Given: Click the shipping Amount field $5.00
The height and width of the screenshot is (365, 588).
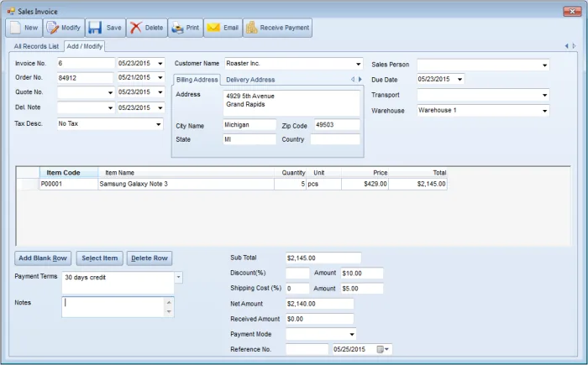Looking at the screenshot, I should 362,289.
